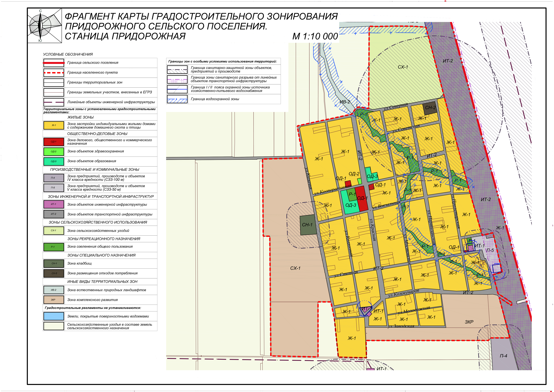Select the water protection zone hatched legend symbol
The height and width of the screenshot is (392, 554).
point(177,99)
